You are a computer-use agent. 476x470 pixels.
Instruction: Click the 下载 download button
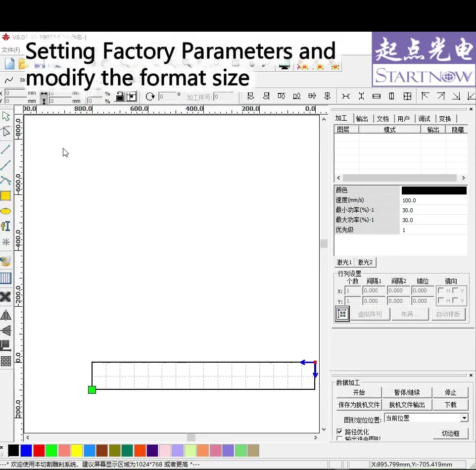pos(450,405)
